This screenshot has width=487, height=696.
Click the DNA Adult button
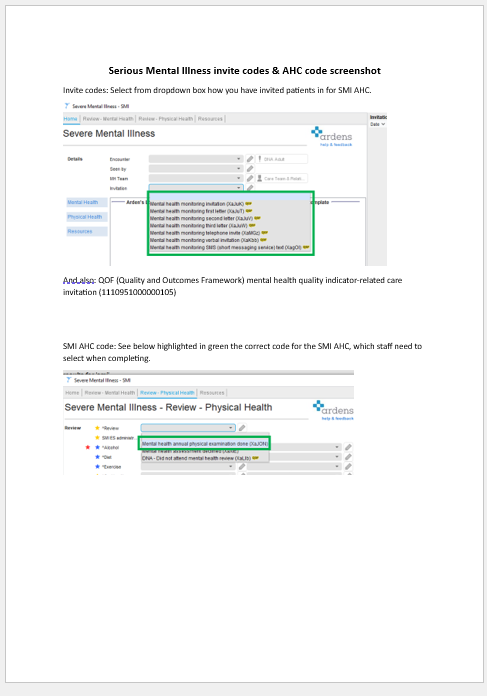click(281, 159)
